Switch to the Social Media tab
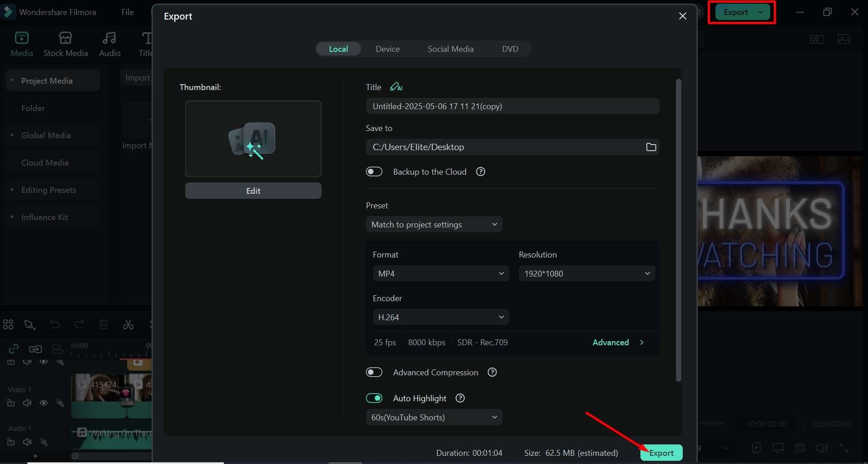The image size is (868, 464). click(451, 49)
